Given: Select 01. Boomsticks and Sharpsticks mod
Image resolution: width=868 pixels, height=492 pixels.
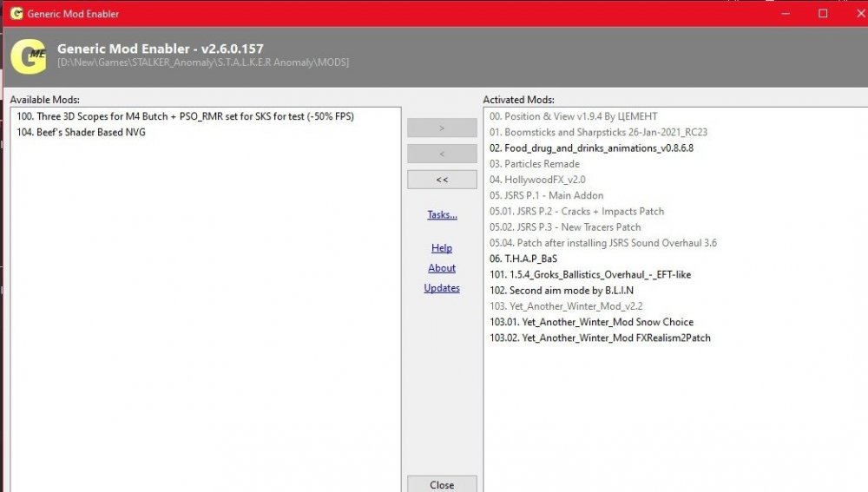Looking at the screenshot, I should coord(598,132).
